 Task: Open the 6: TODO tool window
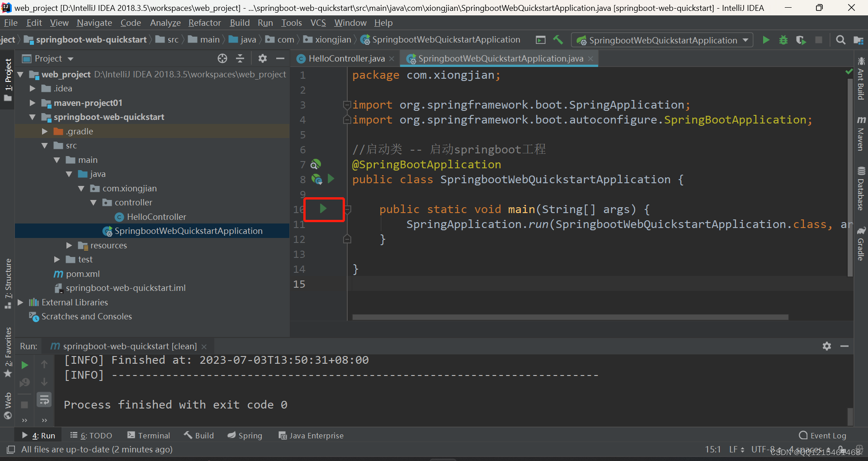pos(91,435)
